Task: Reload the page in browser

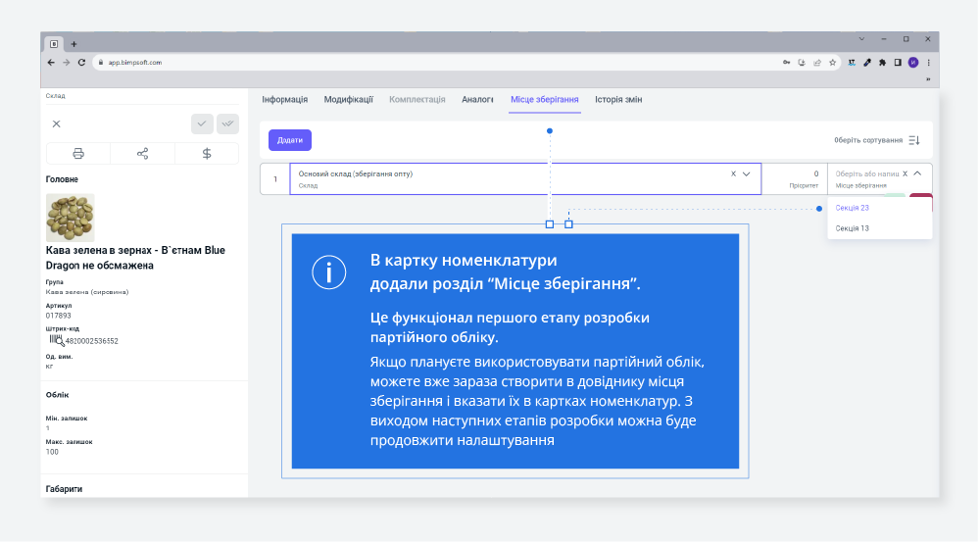Action: (x=80, y=62)
